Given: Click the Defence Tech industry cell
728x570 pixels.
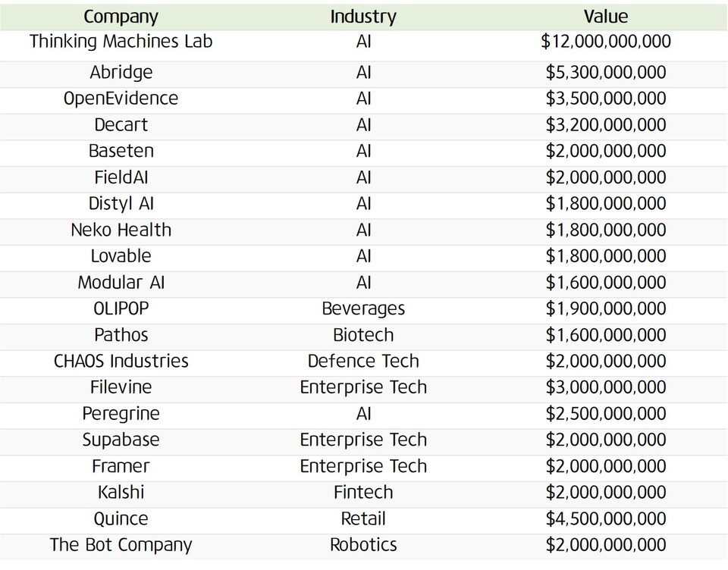Looking at the screenshot, I should coord(363,361).
